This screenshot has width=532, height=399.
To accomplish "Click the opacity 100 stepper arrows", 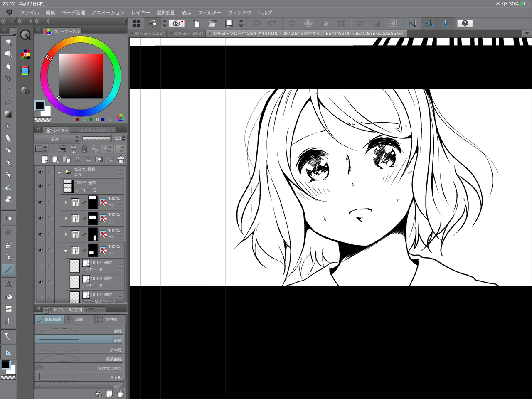I will tap(123, 138).
